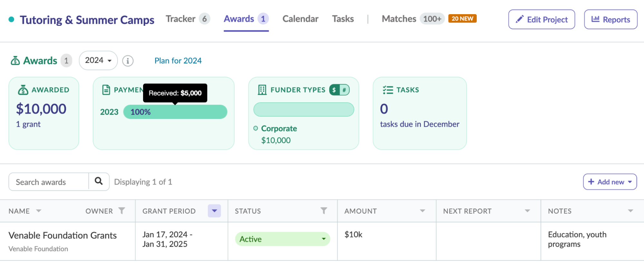Open the Status column filter funnel
The height and width of the screenshot is (263, 644).
pyautogui.click(x=324, y=211)
